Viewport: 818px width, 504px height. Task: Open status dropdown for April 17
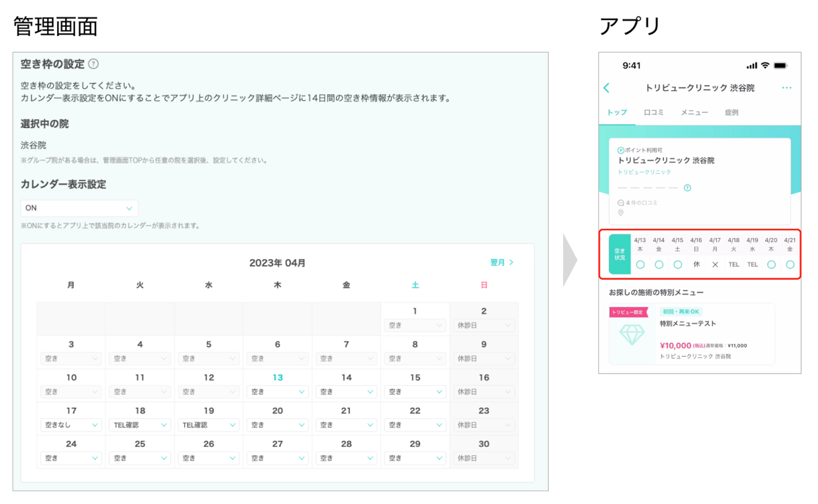click(x=71, y=425)
